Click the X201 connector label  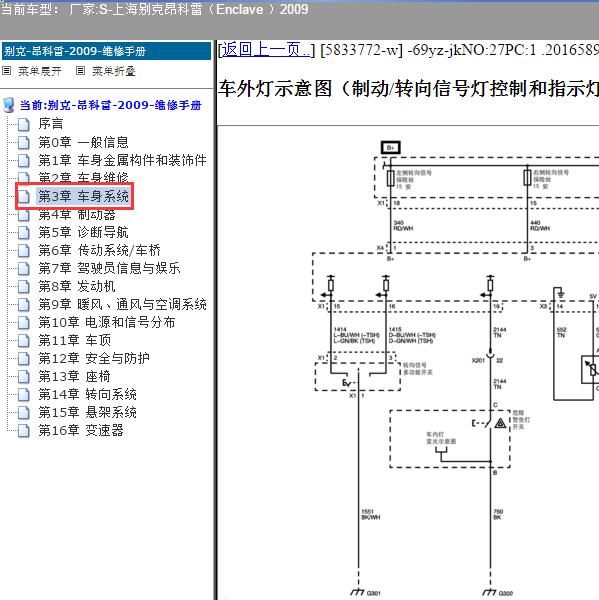pos(478,360)
